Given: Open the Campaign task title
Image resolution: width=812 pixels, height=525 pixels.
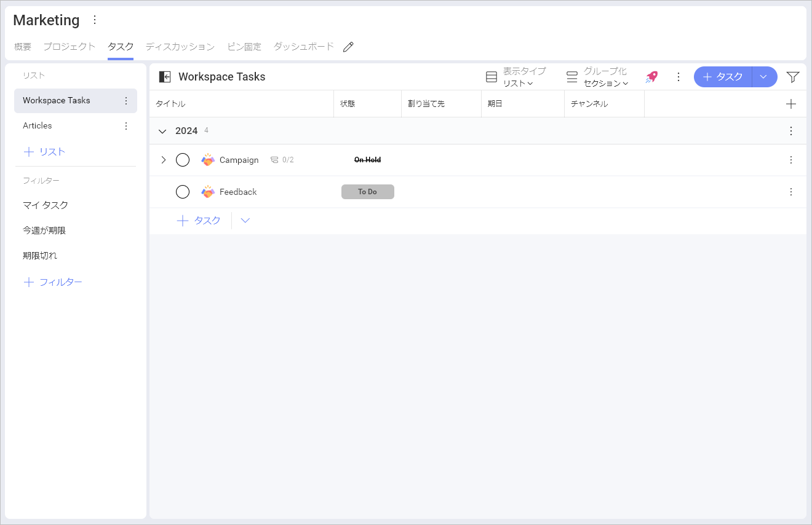Looking at the screenshot, I should [x=239, y=160].
